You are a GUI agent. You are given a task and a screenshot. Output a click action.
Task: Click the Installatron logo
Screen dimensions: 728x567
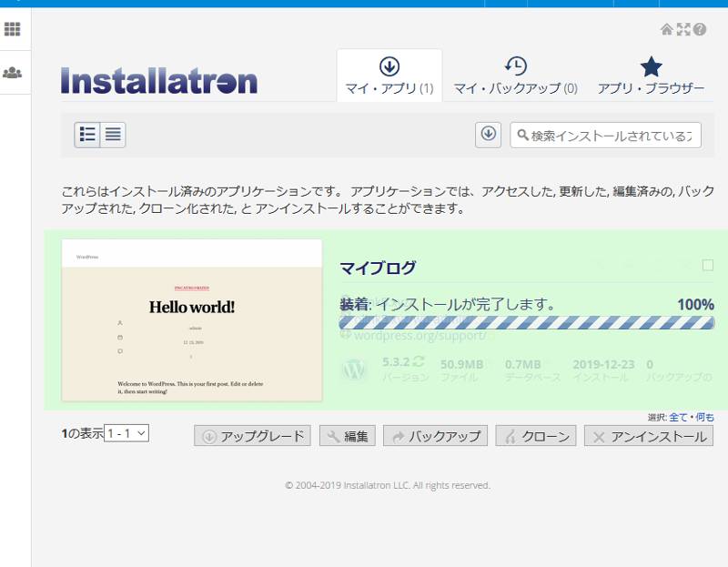pos(158,81)
